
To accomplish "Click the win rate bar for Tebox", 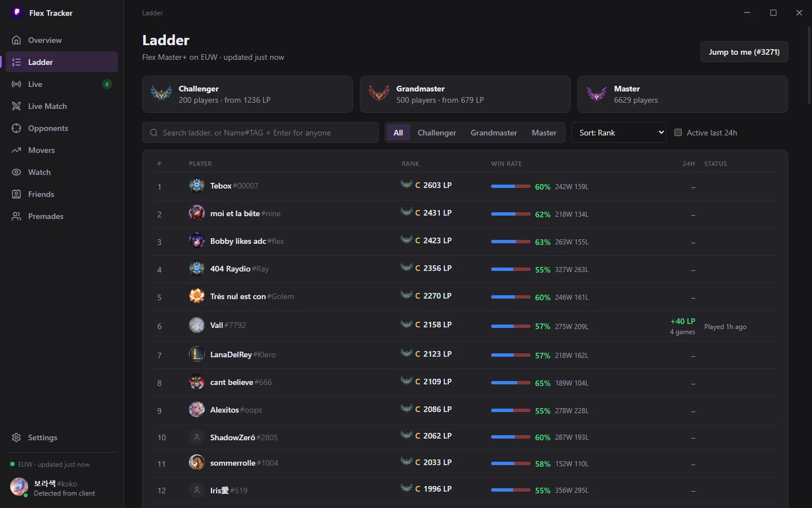I will [x=511, y=186].
